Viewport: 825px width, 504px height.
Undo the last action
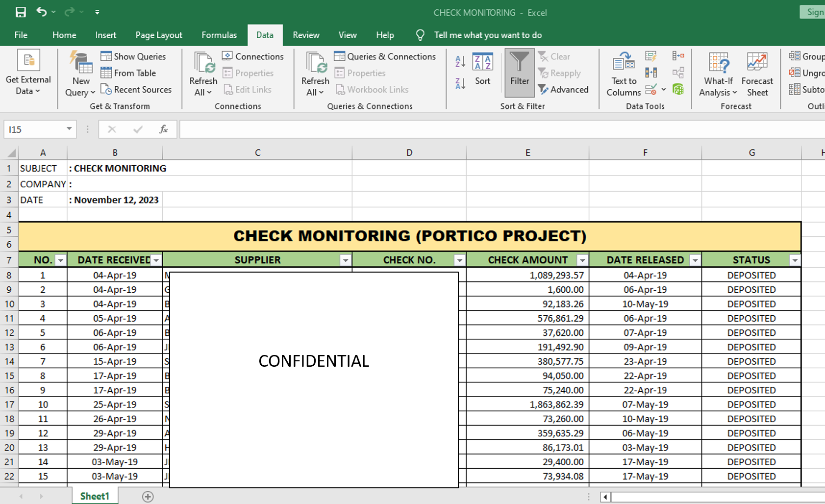point(42,12)
